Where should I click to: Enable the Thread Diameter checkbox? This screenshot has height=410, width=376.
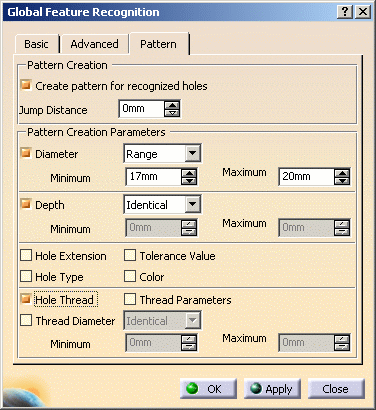point(26,320)
